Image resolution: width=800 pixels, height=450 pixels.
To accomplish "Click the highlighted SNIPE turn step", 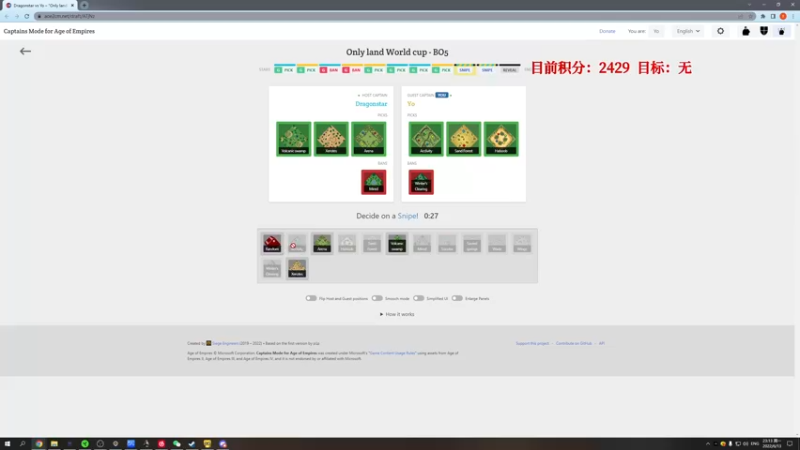I will point(465,69).
